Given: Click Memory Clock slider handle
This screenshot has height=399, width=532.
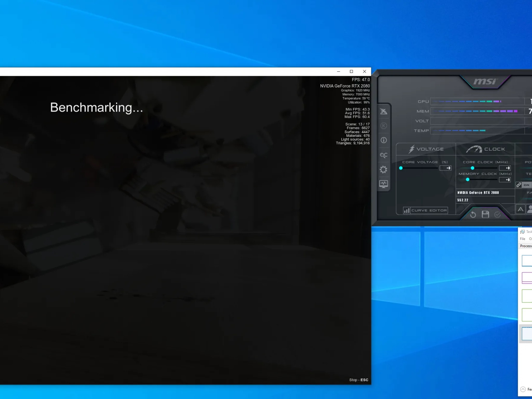Looking at the screenshot, I should (468, 179).
